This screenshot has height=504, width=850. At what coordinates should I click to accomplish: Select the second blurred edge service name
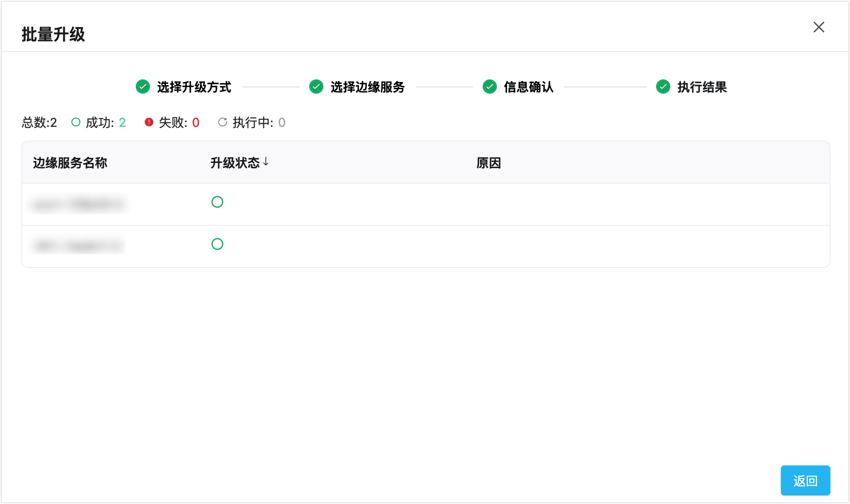tap(78, 245)
